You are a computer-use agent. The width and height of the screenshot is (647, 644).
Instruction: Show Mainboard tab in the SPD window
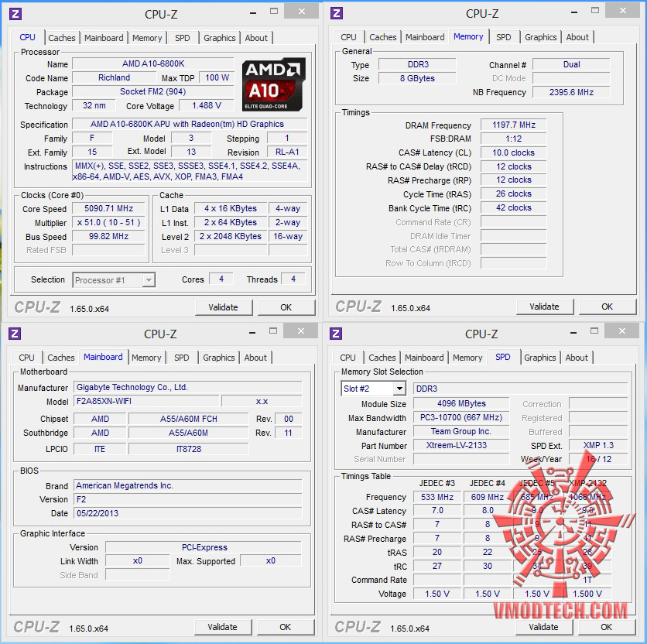(424, 358)
